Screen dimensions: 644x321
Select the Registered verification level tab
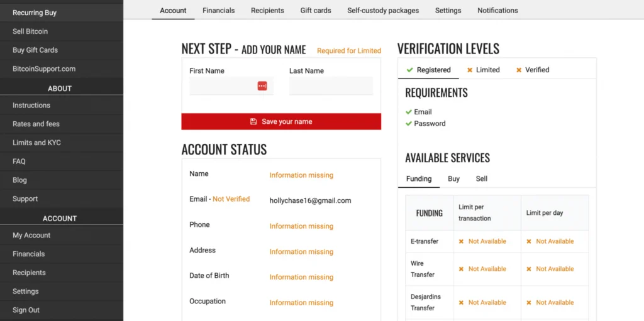(428, 70)
